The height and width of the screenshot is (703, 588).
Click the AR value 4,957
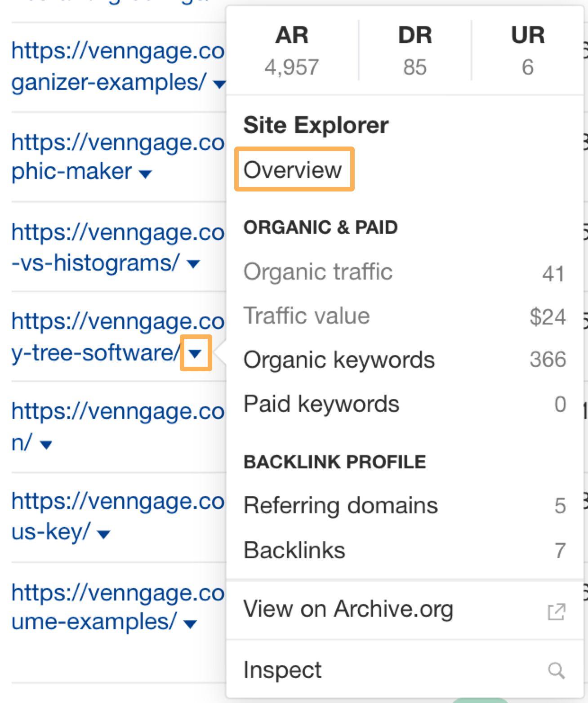pyautogui.click(x=292, y=67)
